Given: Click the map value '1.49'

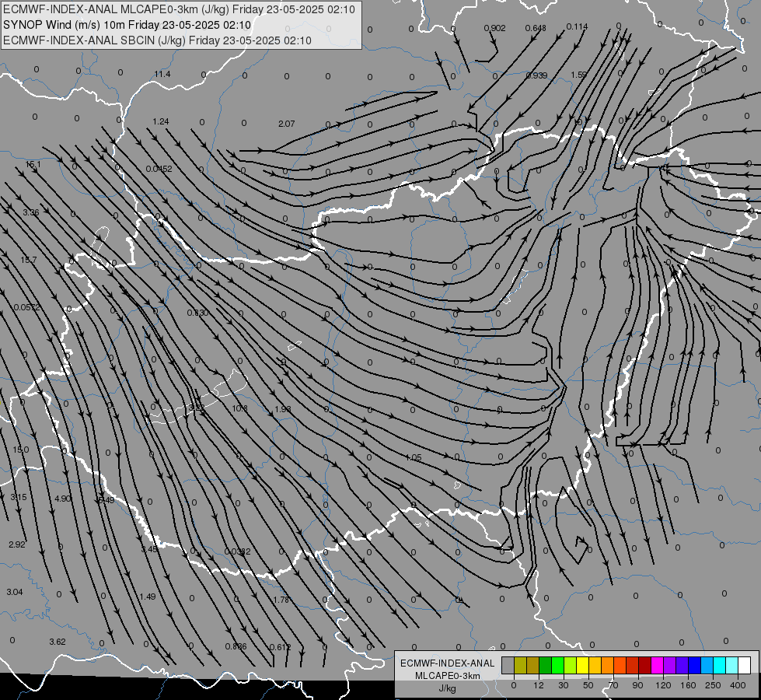Looking at the screenshot, I should click(x=147, y=597).
